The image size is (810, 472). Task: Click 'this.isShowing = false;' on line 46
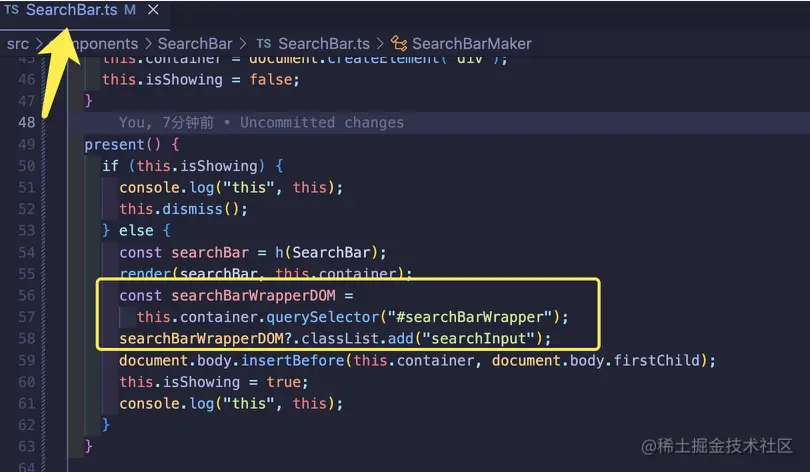tap(200, 80)
